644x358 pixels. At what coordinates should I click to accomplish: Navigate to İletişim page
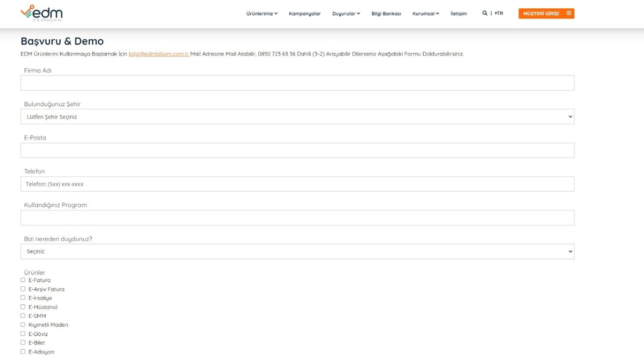point(458,14)
